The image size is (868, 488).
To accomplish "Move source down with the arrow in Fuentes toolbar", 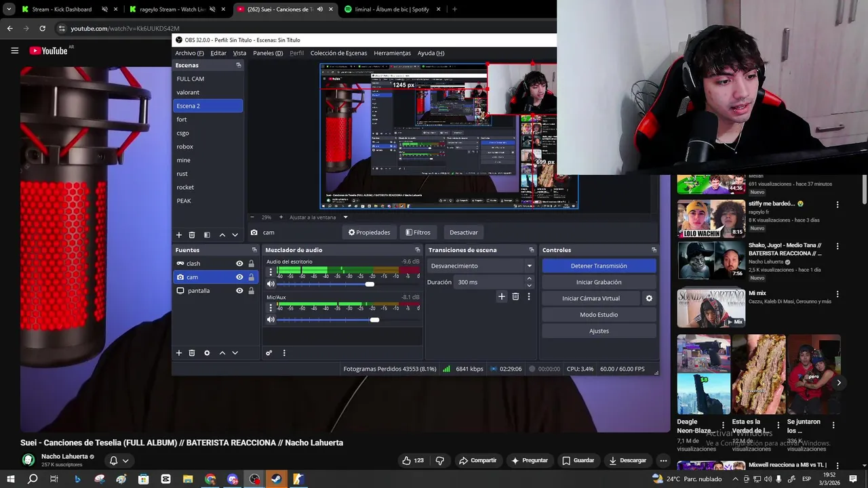I will pyautogui.click(x=235, y=352).
